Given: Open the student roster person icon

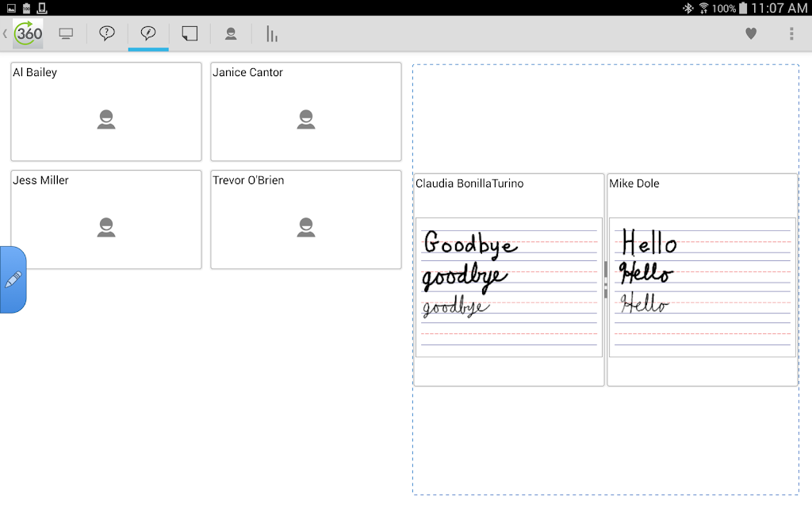Looking at the screenshot, I should coord(231,33).
